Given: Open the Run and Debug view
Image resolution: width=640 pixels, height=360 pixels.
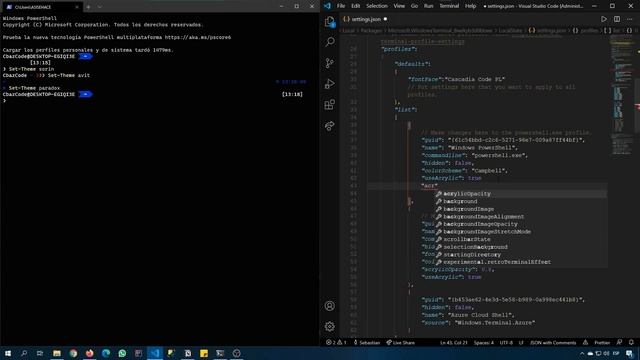Looking at the screenshot, I should [x=330, y=84].
